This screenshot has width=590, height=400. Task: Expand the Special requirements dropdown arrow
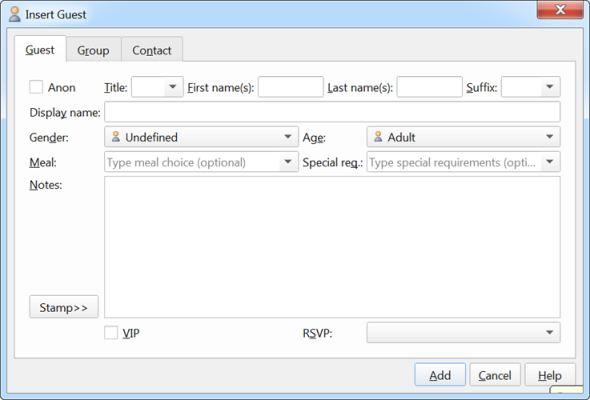[x=550, y=162]
